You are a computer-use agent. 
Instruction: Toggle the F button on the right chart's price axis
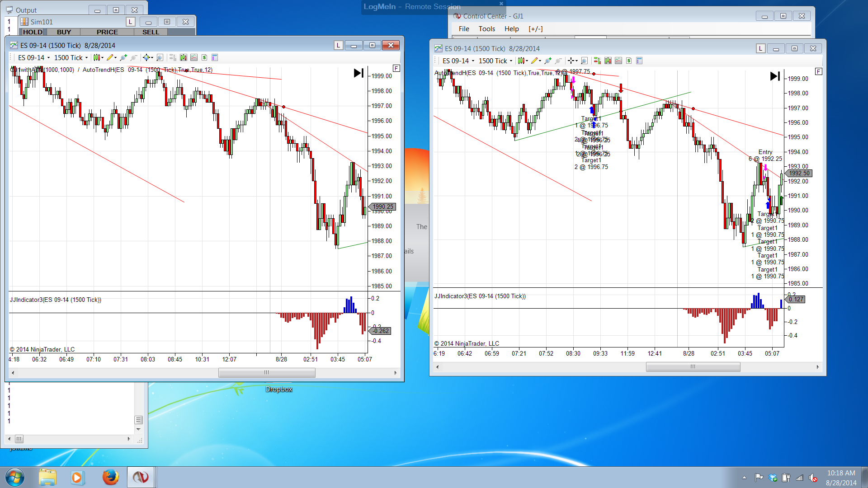pyautogui.click(x=818, y=71)
